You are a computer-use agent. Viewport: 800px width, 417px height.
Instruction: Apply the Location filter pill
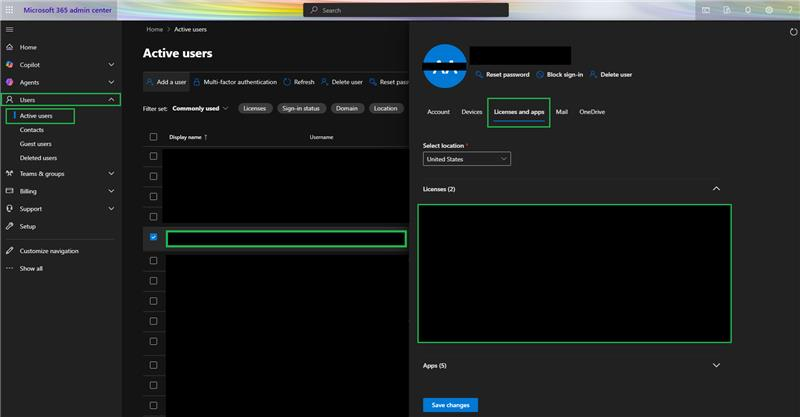386,109
